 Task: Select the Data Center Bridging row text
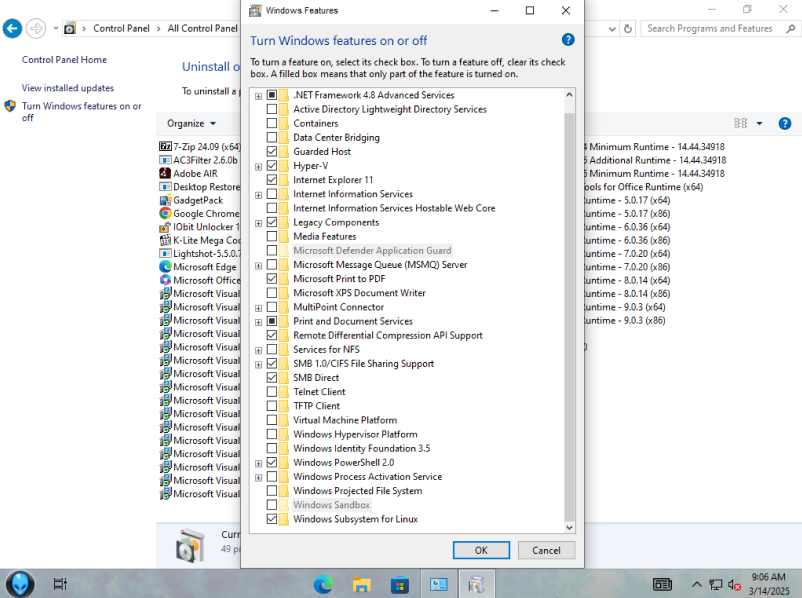[x=337, y=137]
